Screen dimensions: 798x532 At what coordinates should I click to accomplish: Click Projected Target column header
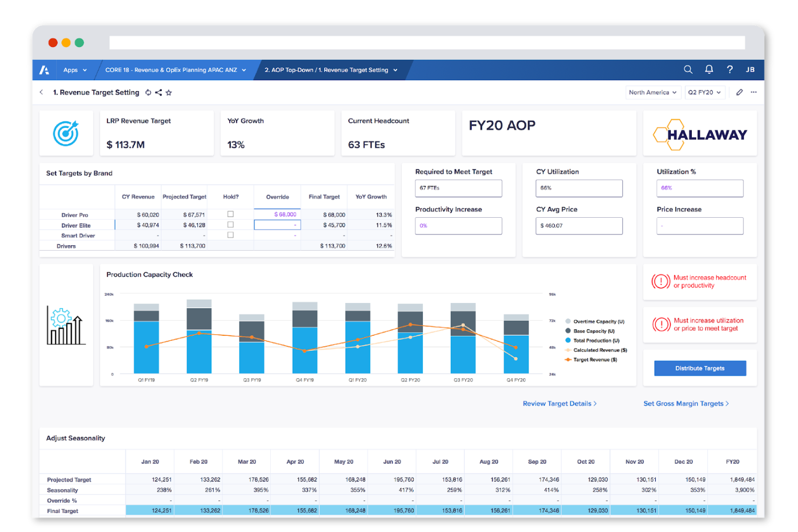pyautogui.click(x=184, y=197)
